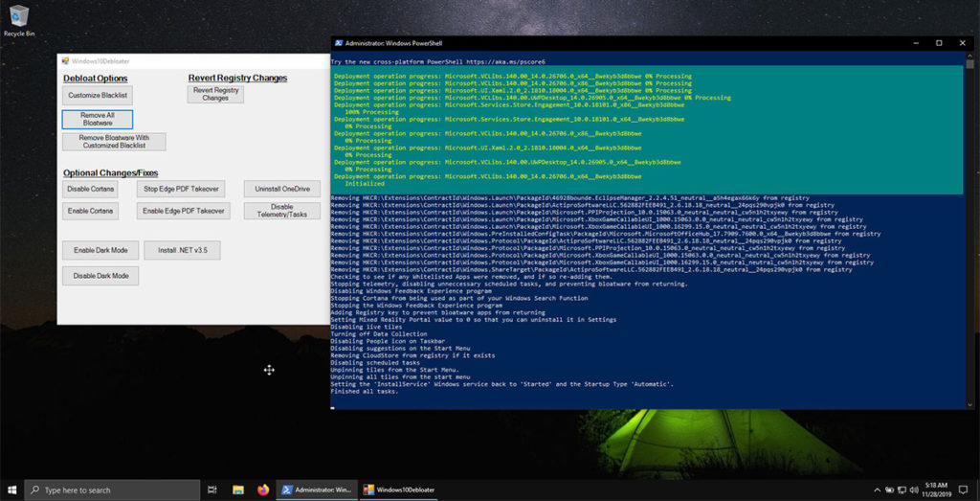Open the volume tray icon

[x=914, y=490]
